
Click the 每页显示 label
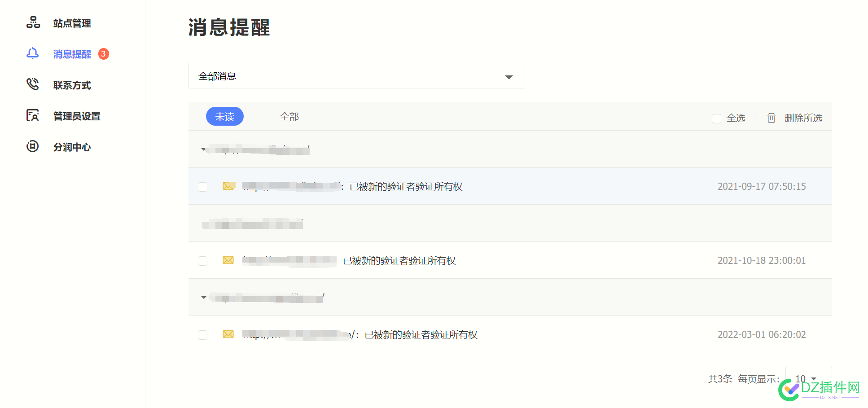pos(758,379)
